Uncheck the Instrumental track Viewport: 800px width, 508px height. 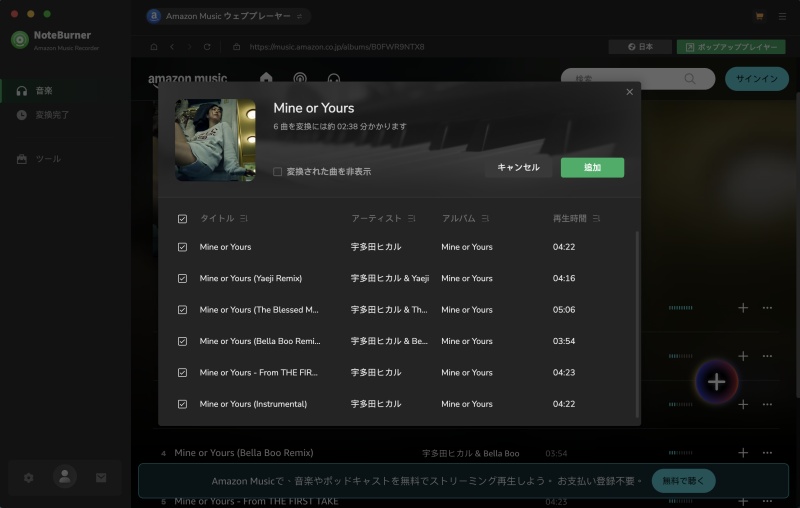[x=182, y=404]
